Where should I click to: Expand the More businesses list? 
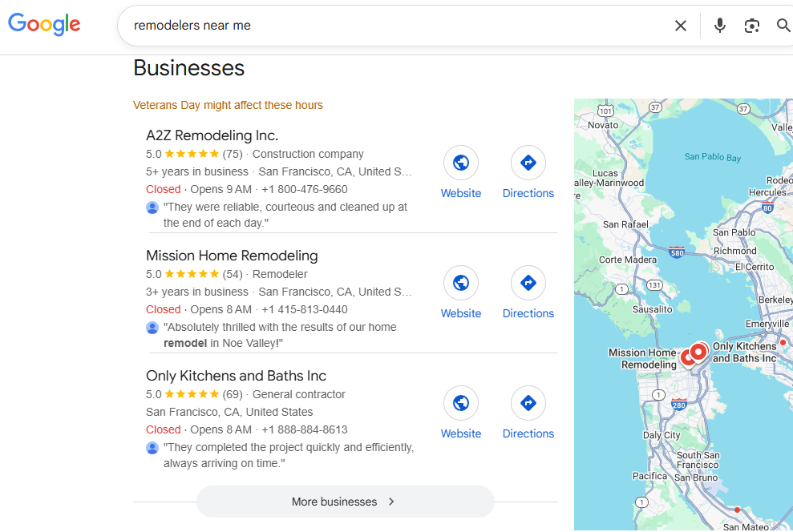click(x=345, y=502)
